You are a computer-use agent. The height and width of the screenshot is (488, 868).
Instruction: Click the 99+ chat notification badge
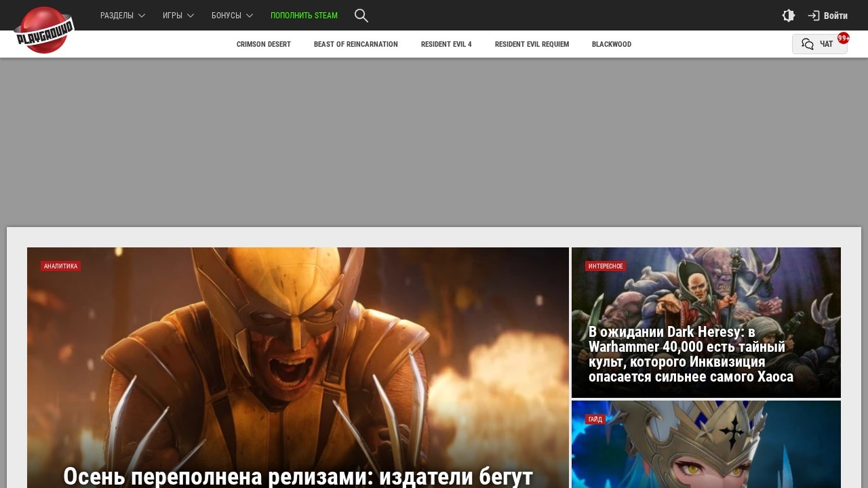coord(844,38)
